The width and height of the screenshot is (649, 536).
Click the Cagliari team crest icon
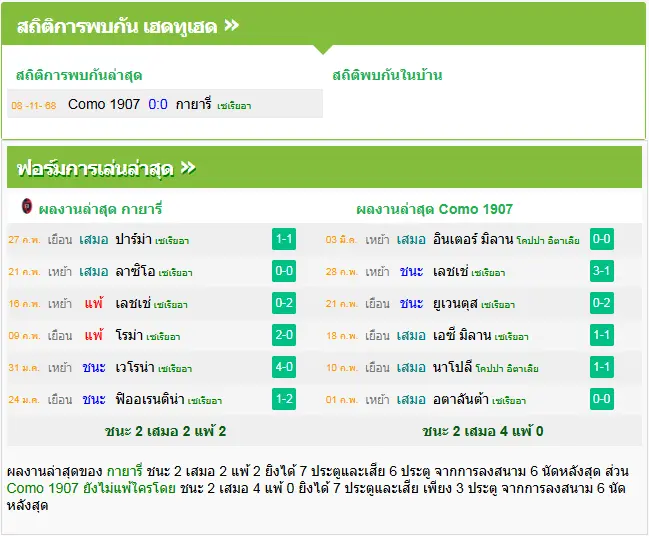point(27,206)
